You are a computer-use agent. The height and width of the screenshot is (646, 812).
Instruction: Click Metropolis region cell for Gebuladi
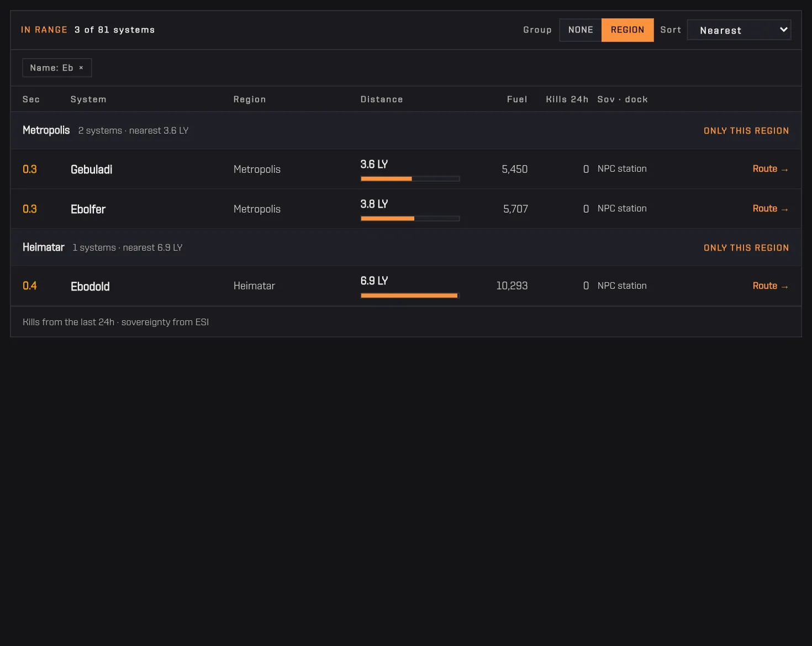257,170
